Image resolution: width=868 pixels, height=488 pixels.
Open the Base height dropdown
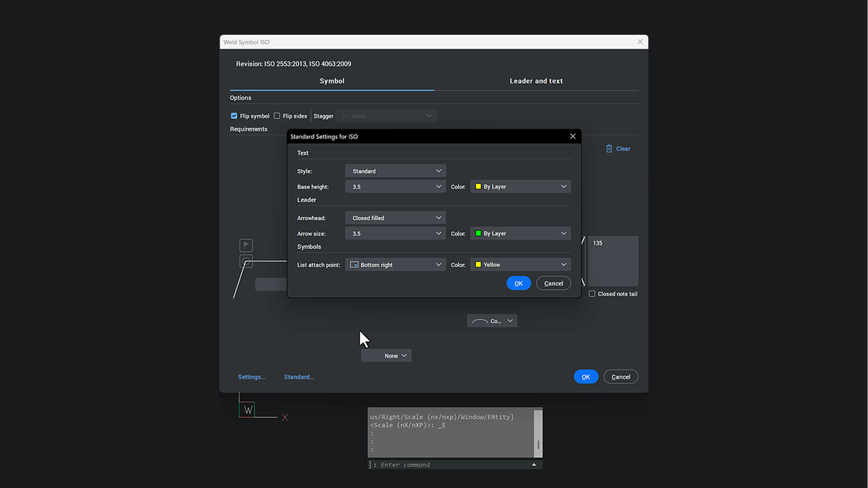[396, 187]
